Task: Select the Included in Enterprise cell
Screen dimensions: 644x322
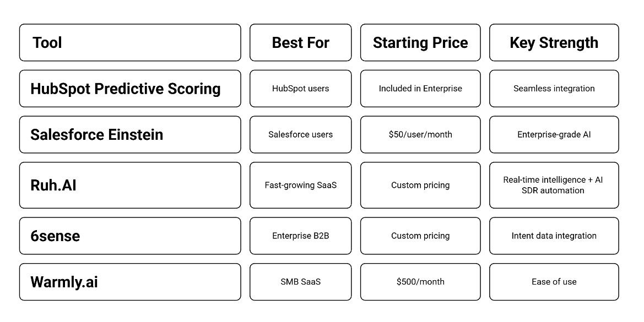Action: point(420,89)
